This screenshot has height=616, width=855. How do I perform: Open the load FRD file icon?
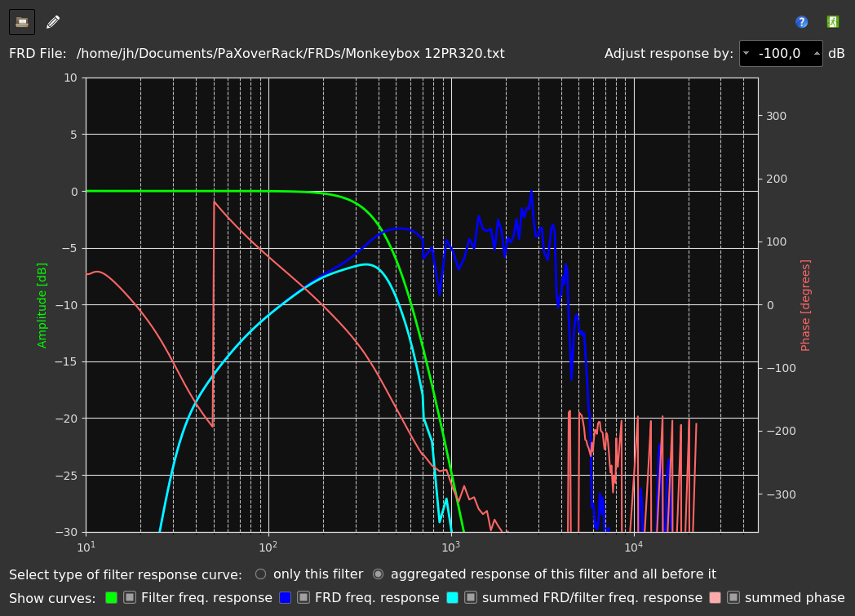pos(22,22)
